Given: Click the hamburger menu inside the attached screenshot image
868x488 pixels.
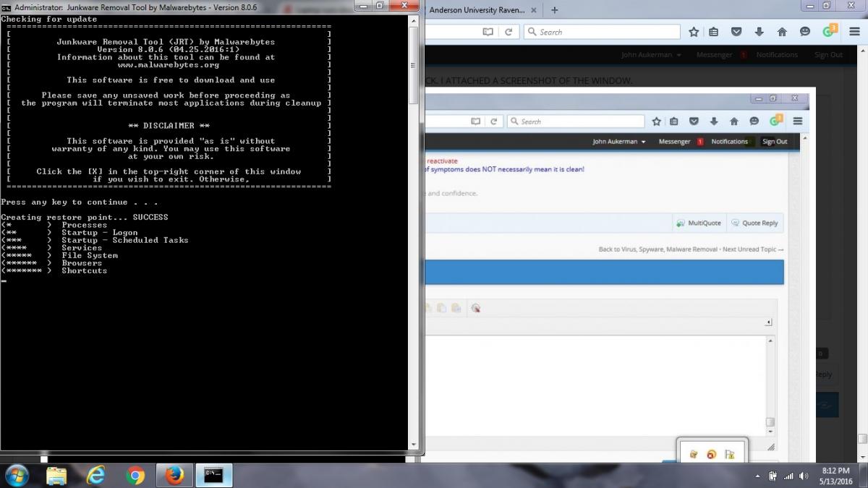Looking at the screenshot, I should pos(798,121).
